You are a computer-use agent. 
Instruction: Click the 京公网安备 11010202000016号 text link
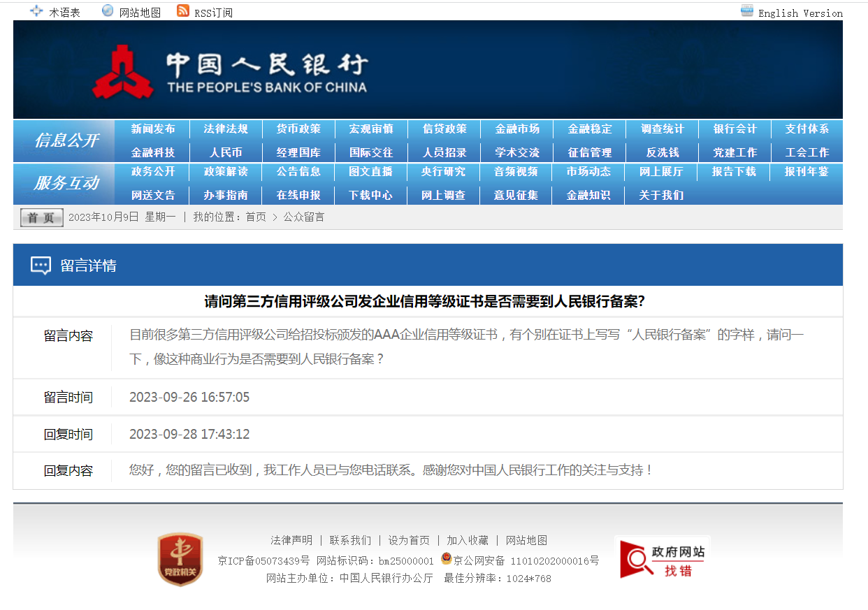(x=526, y=560)
